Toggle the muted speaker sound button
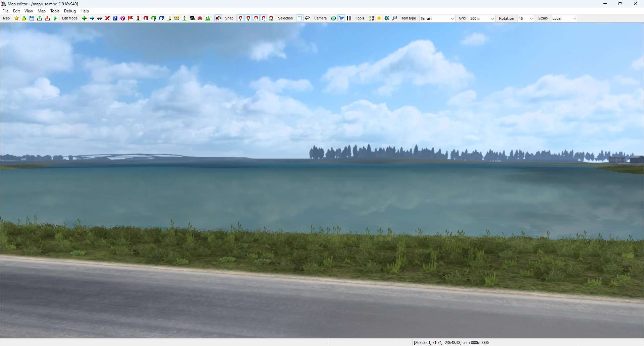This screenshot has width=644, height=346. [x=218, y=18]
